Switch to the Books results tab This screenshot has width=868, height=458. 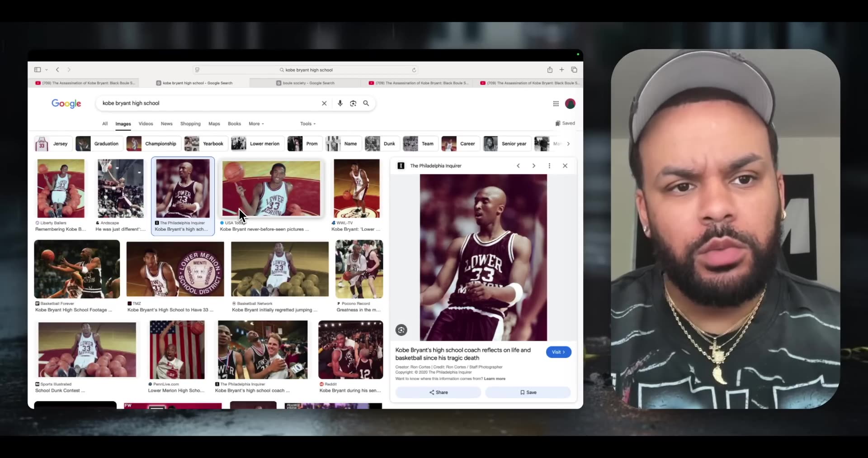click(234, 124)
